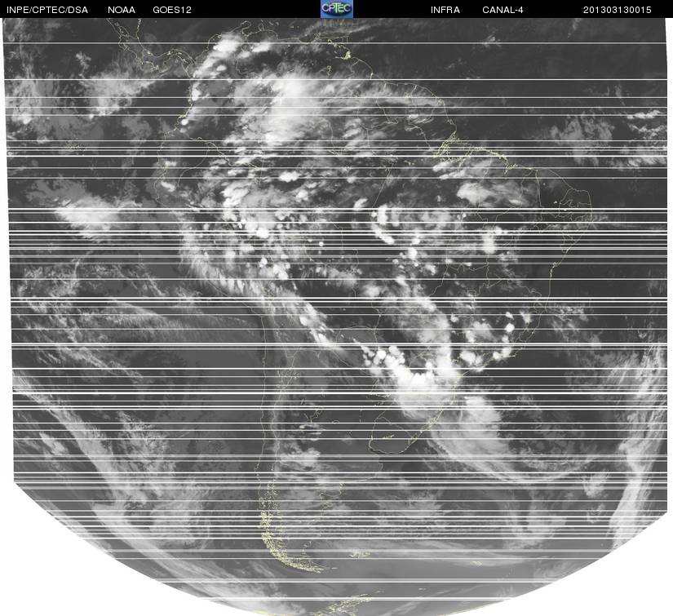The width and height of the screenshot is (673, 616).
Task: Click the CPTEC logo in header
Action: coord(337,9)
